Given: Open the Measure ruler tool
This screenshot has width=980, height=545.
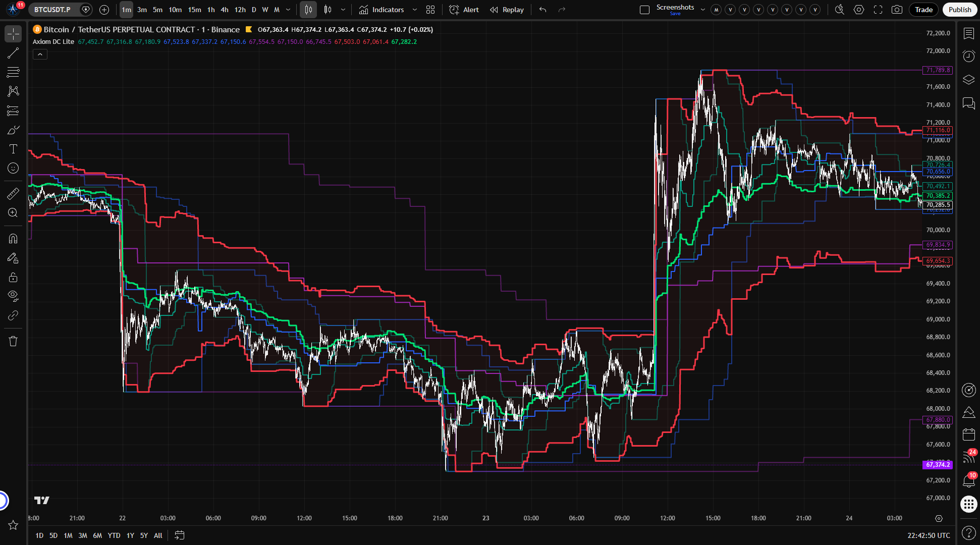Looking at the screenshot, I should (13, 193).
